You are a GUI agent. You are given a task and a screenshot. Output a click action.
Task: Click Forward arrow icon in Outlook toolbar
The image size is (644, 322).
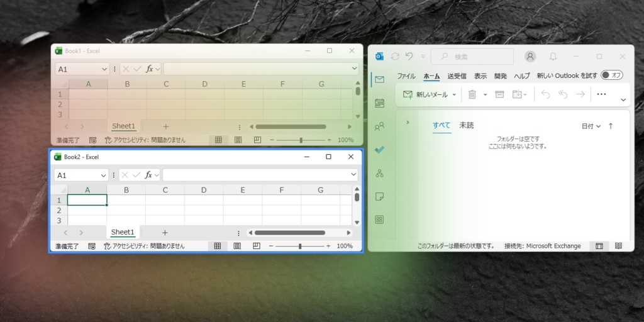pos(580,94)
